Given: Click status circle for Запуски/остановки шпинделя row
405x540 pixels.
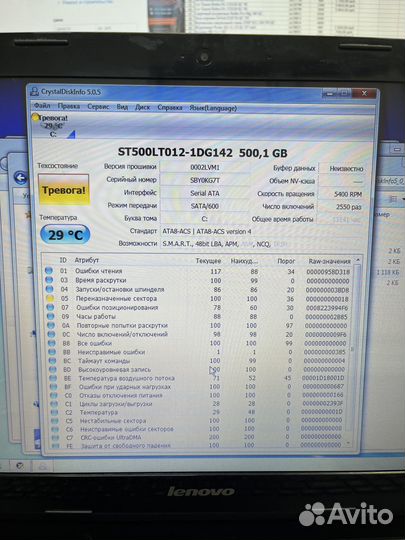Looking at the screenshot, I should tap(50, 289).
